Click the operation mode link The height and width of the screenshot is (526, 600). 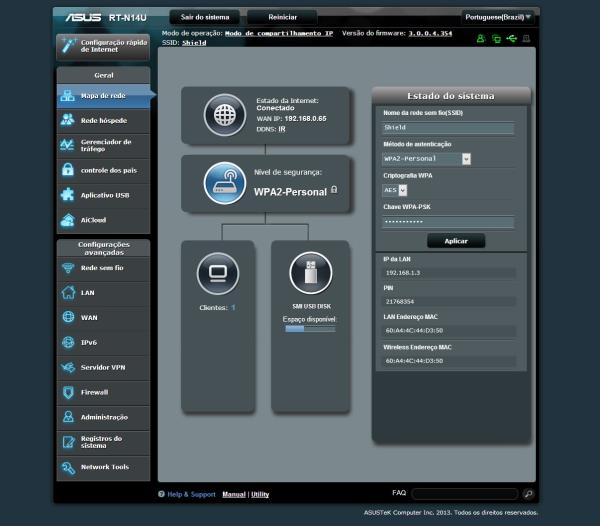pyautogui.click(x=279, y=33)
